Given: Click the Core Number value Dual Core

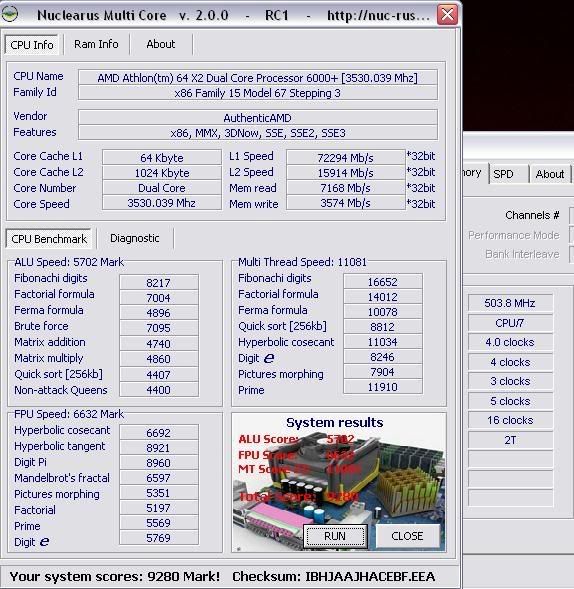Looking at the screenshot, I should click(162, 187).
